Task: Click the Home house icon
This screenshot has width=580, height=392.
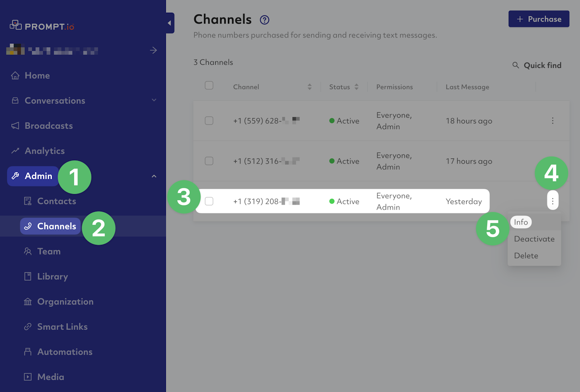Action: 15,76
